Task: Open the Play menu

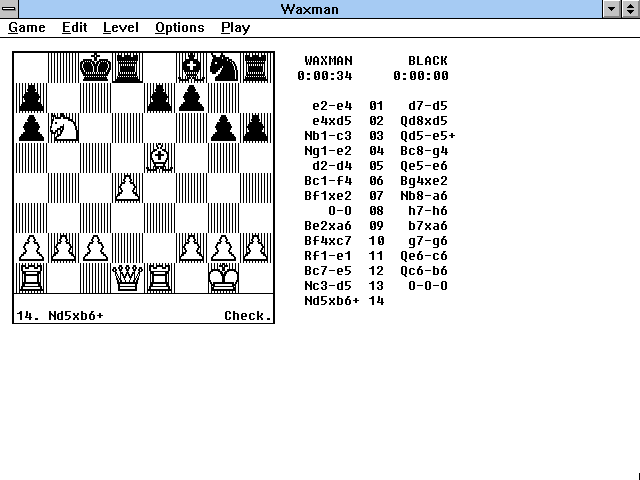Action: point(235,28)
